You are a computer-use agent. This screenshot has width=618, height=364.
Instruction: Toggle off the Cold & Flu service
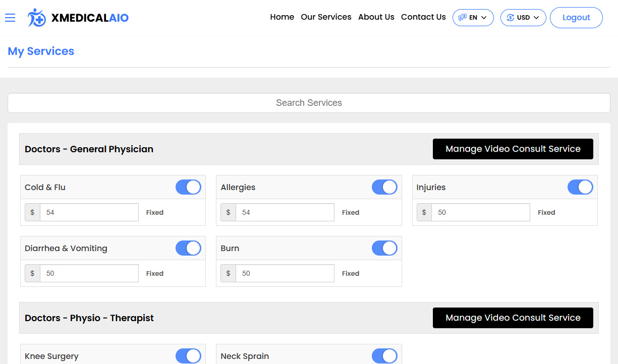188,187
